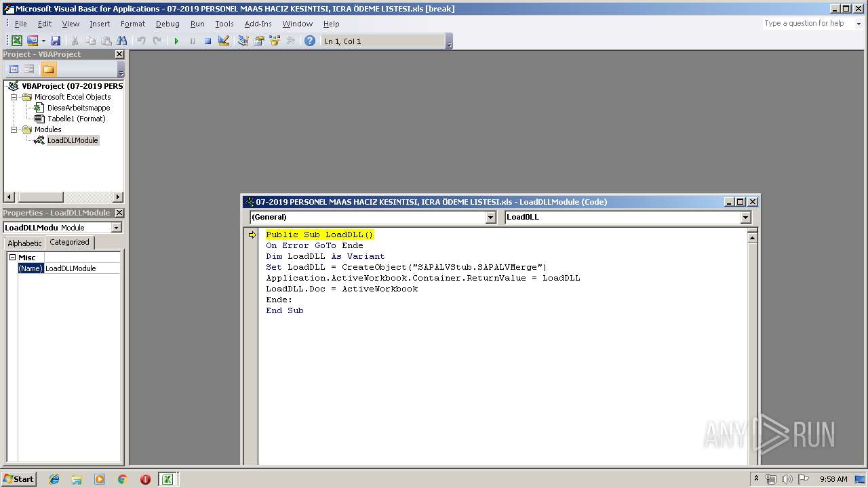Open the Windows Start menu
The image size is (868, 488).
point(19,479)
